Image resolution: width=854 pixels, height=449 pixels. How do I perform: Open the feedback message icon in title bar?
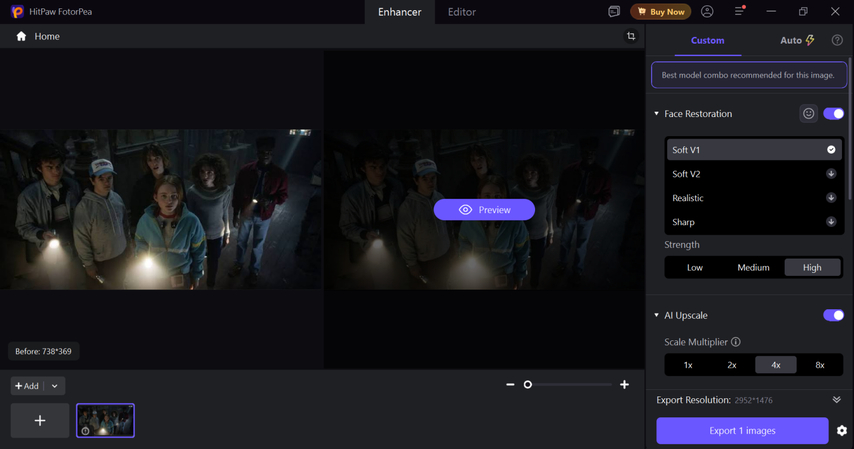tap(614, 11)
